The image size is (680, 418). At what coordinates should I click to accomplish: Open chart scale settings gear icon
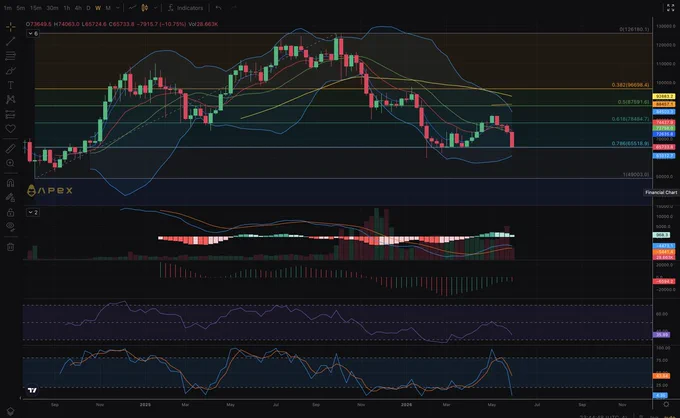pos(666,404)
